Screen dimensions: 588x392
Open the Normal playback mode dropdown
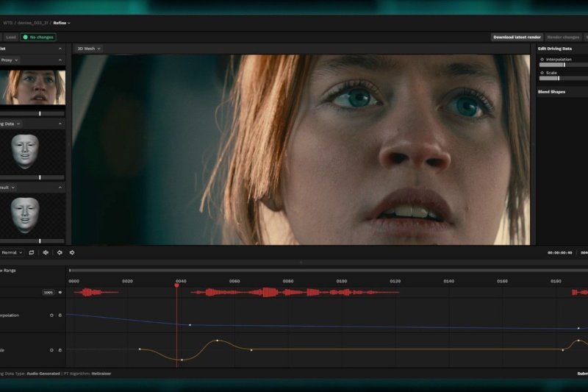click(13, 252)
